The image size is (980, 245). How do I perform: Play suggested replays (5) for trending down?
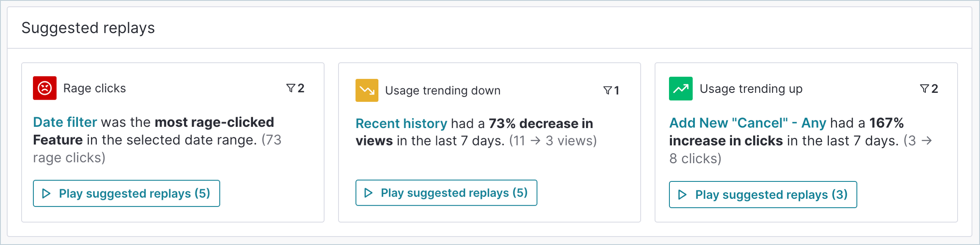coord(446,193)
